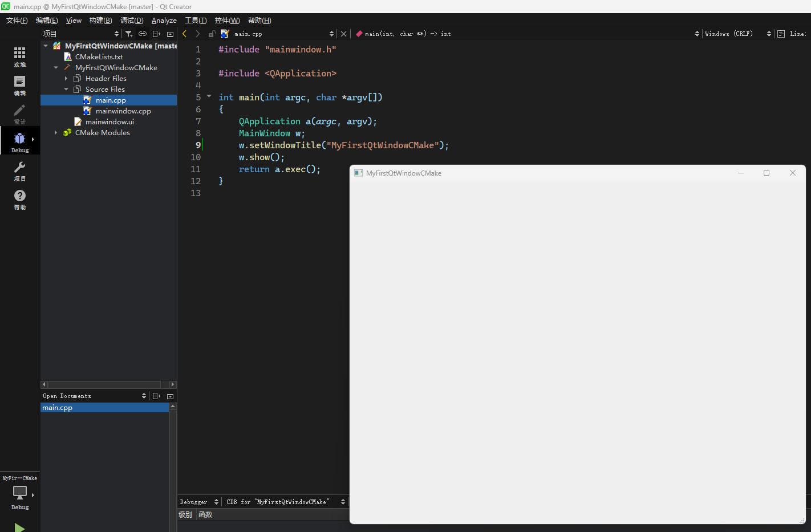Collapse the function fold arrow on line 5
Viewport: 811px width, 532px height.
pyautogui.click(x=209, y=96)
